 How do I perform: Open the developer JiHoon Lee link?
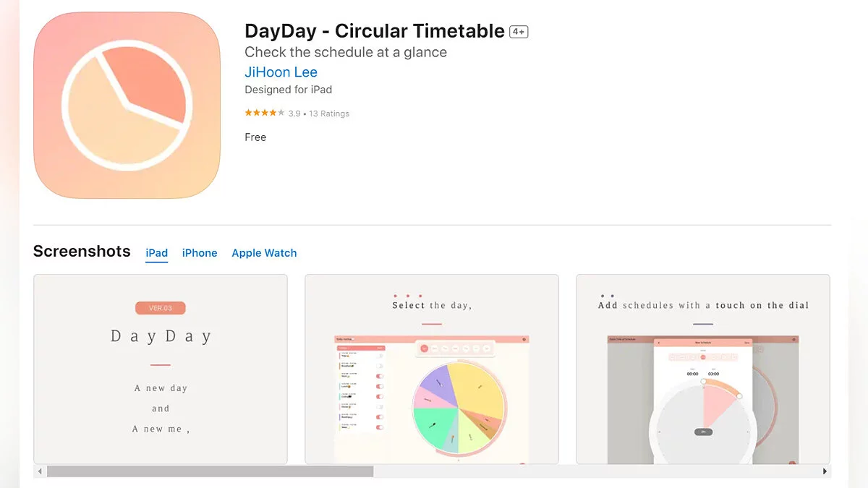[281, 72]
